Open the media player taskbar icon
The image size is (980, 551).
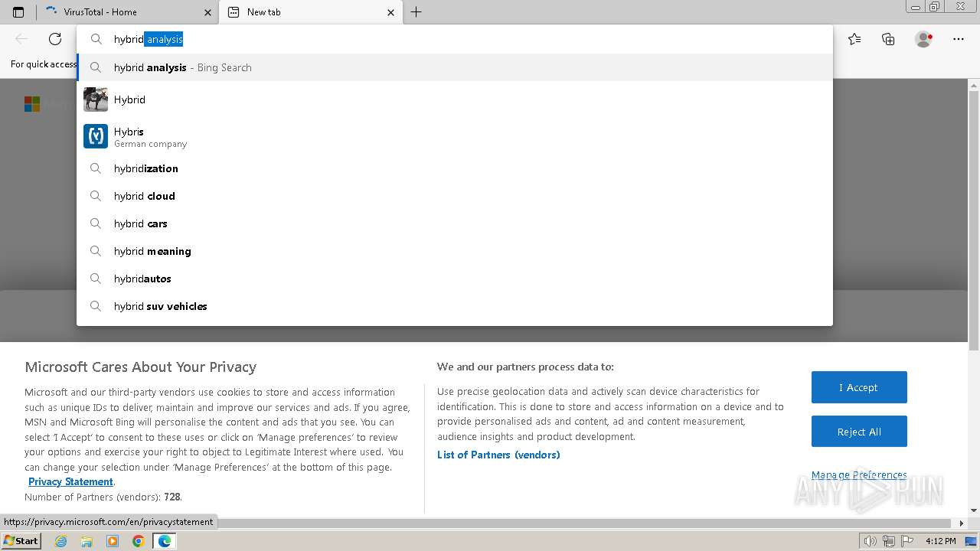click(113, 541)
